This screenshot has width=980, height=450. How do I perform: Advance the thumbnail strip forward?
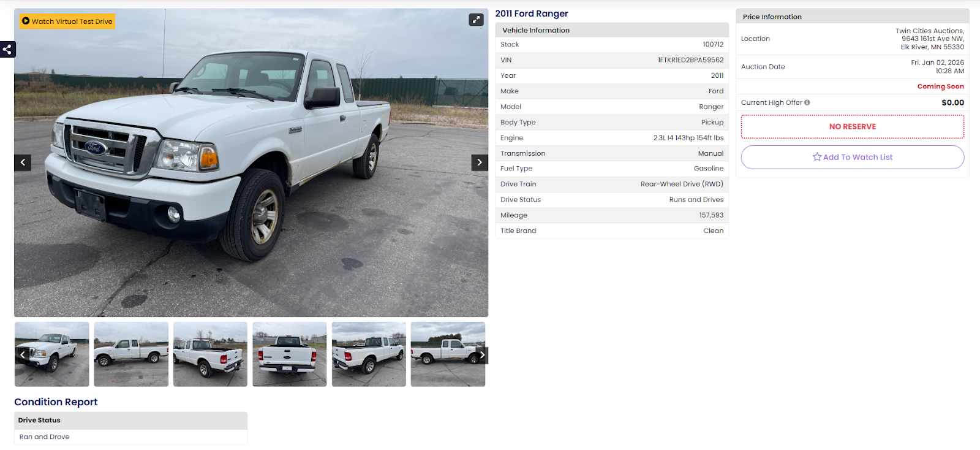tap(482, 354)
